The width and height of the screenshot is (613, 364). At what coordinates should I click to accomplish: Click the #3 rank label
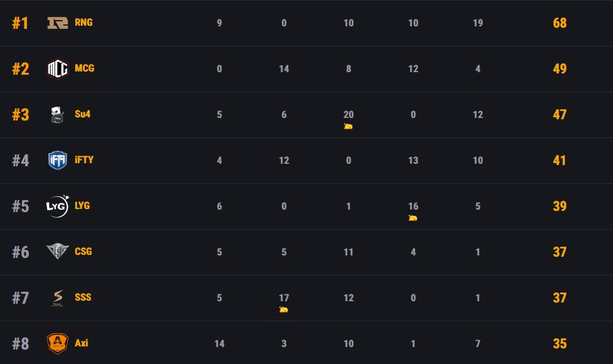[x=21, y=115]
